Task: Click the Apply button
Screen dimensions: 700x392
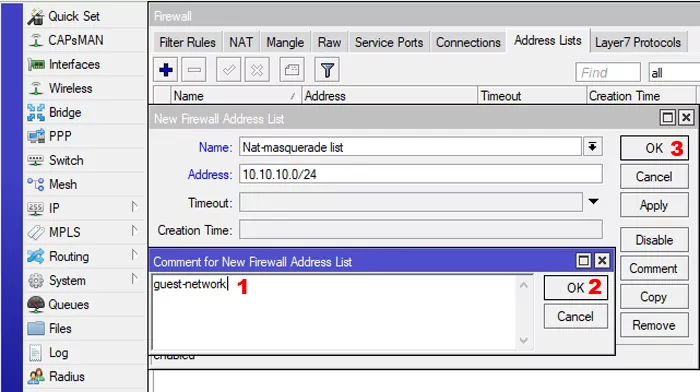Action: click(x=654, y=205)
